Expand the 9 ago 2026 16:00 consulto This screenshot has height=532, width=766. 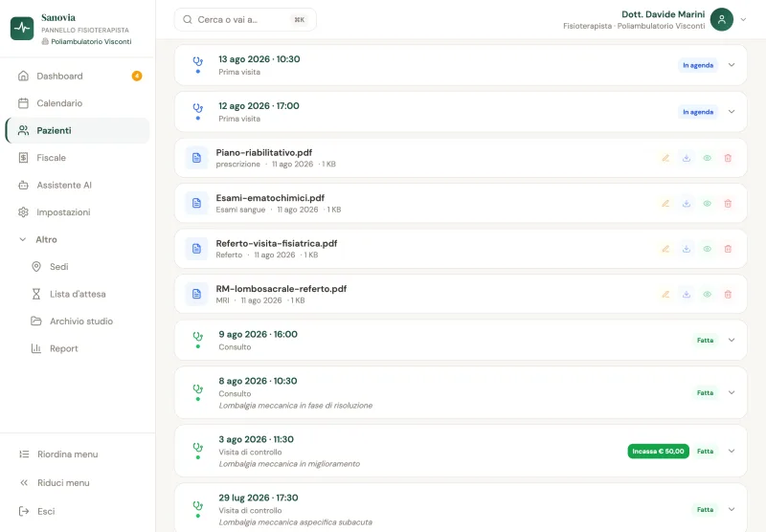coord(732,341)
